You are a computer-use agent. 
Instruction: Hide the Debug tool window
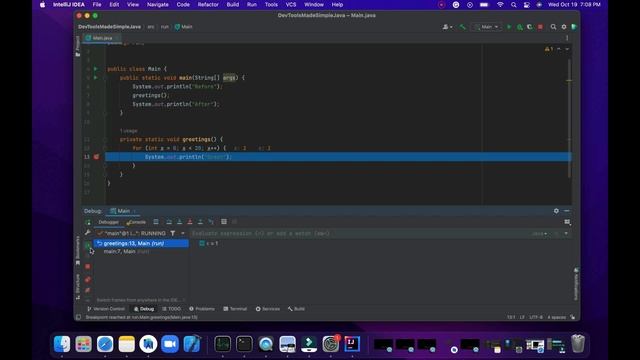coord(567,211)
